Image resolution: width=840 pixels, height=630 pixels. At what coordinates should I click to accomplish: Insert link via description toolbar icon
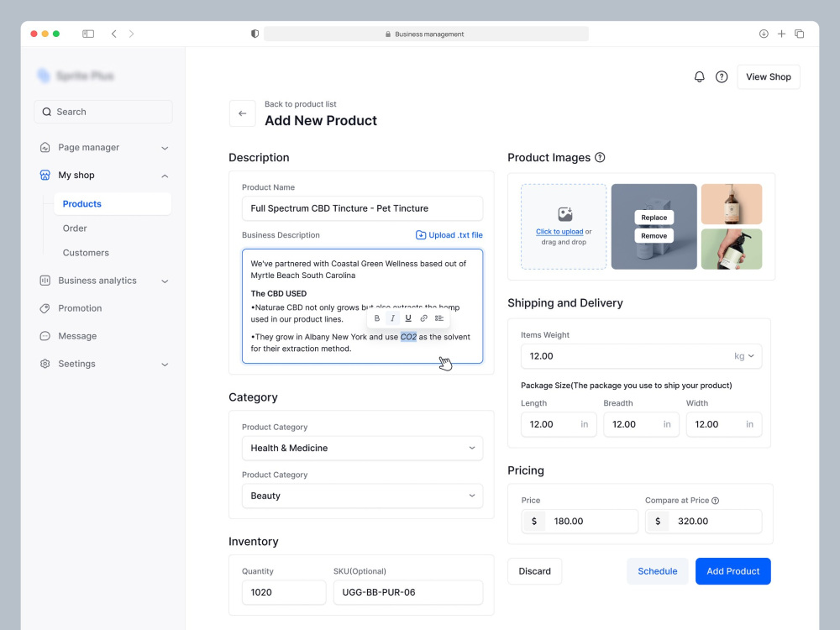[x=423, y=318]
